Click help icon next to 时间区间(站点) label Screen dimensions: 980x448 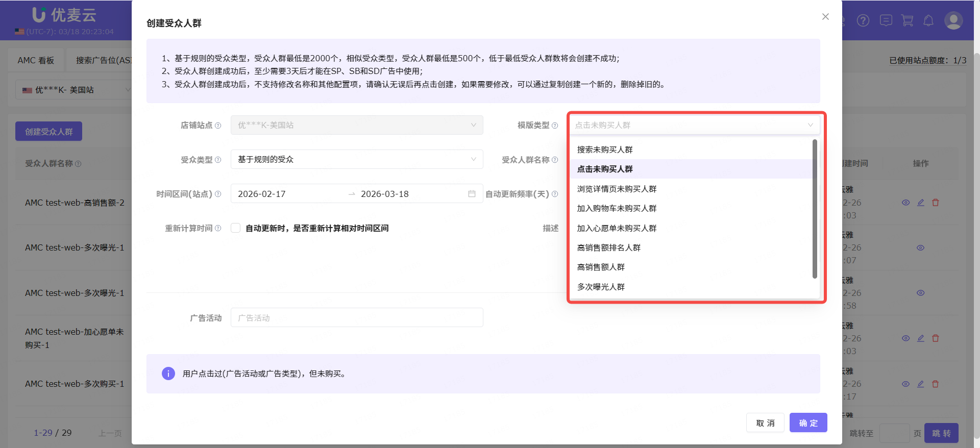coord(218,194)
